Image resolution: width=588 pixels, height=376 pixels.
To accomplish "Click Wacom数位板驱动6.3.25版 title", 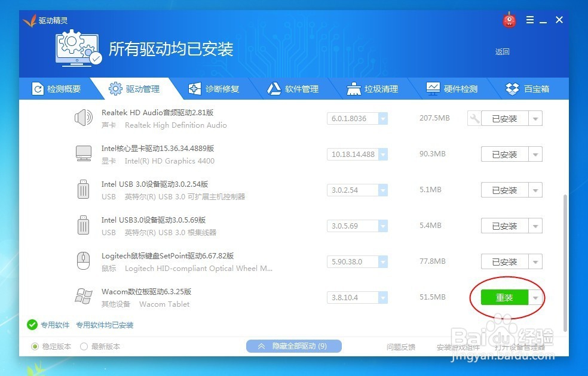I will (146, 291).
